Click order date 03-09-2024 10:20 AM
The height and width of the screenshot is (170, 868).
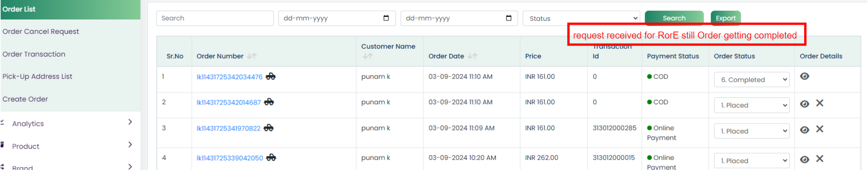(462, 158)
